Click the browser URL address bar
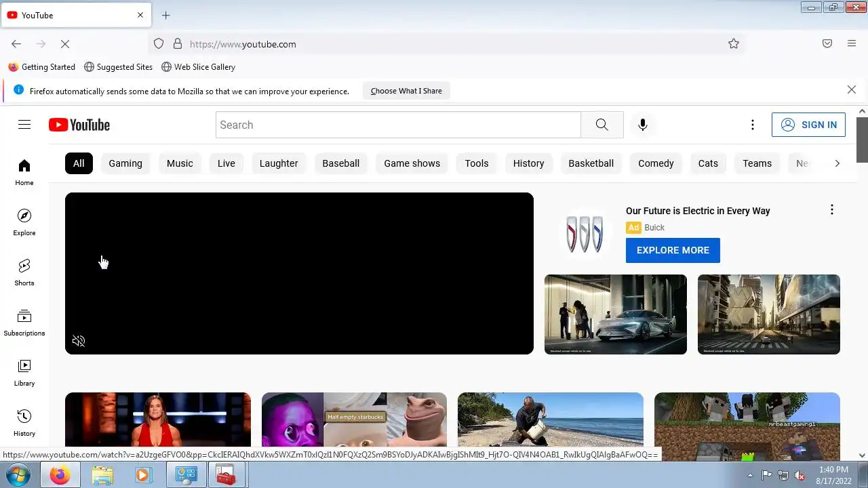The image size is (868, 488). click(448, 44)
